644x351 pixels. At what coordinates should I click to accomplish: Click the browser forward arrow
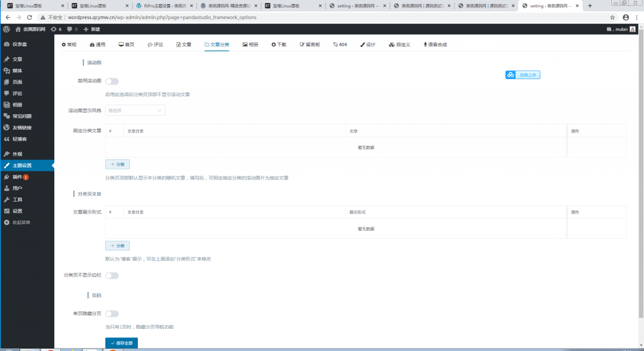(19, 17)
